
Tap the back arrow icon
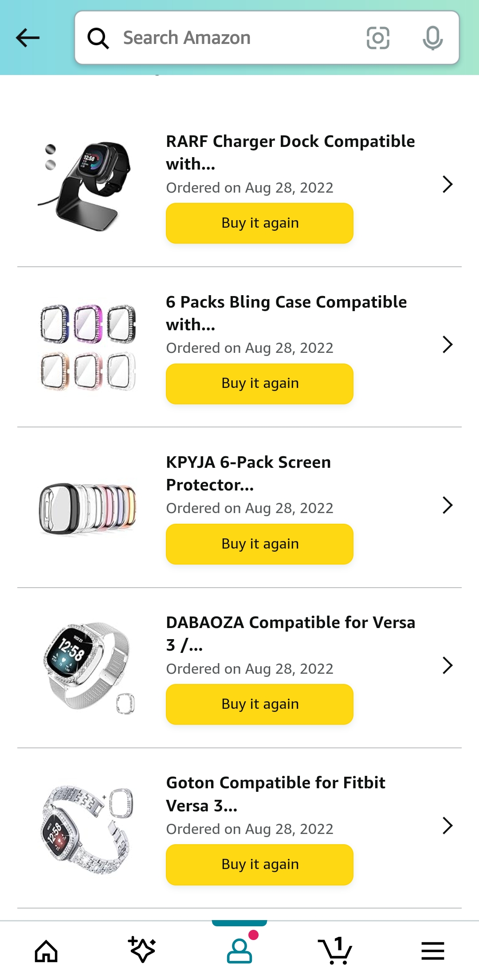(x=27, y=38)
